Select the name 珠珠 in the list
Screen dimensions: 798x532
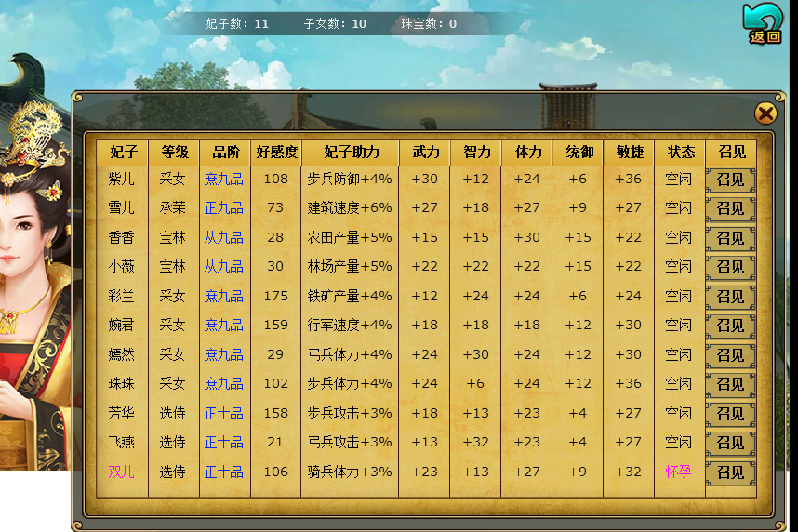coord(121,384)
